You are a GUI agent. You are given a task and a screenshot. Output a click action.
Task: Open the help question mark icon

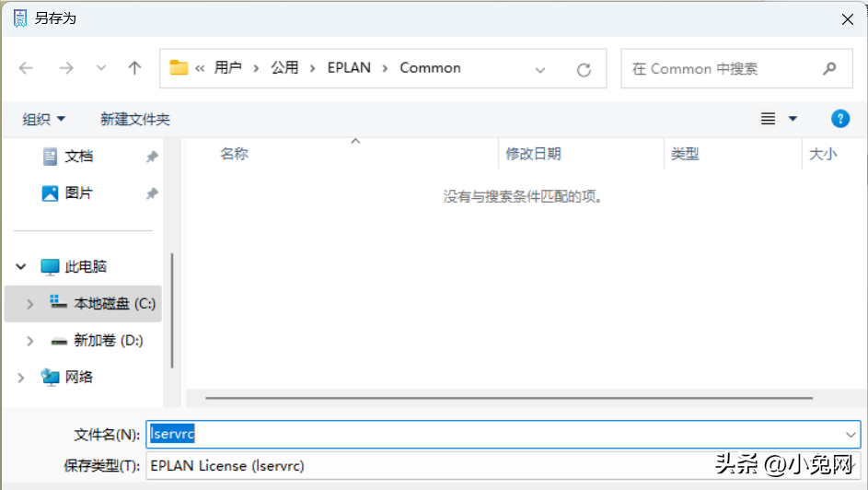coord(839,119)
